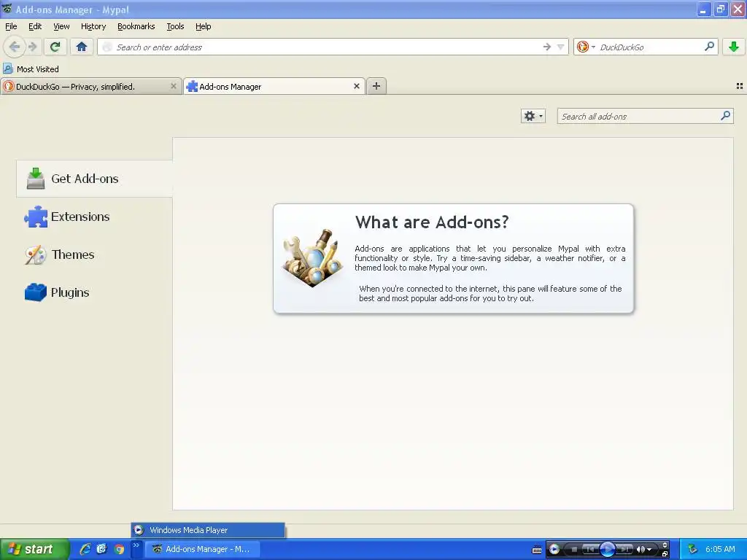Open the View menu
This screenshot has width=747, height=560.
(x=61, y=26)
